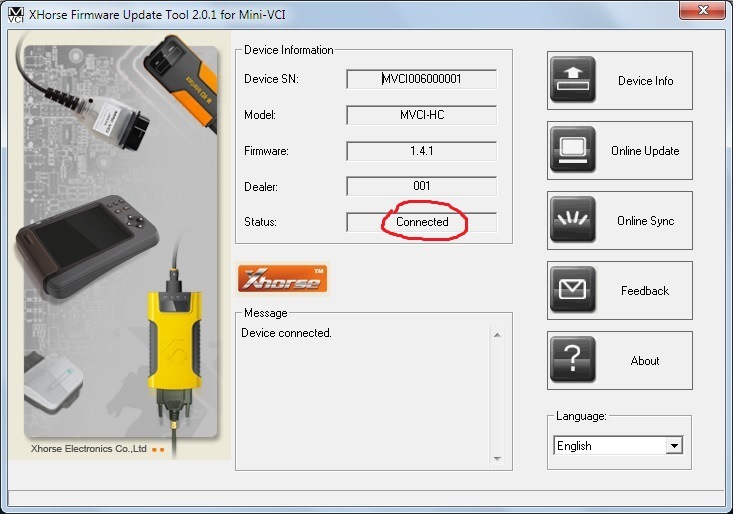The image size is (733, 514).
Task: Click the Online Sync icon
Action: click(572, 221)
